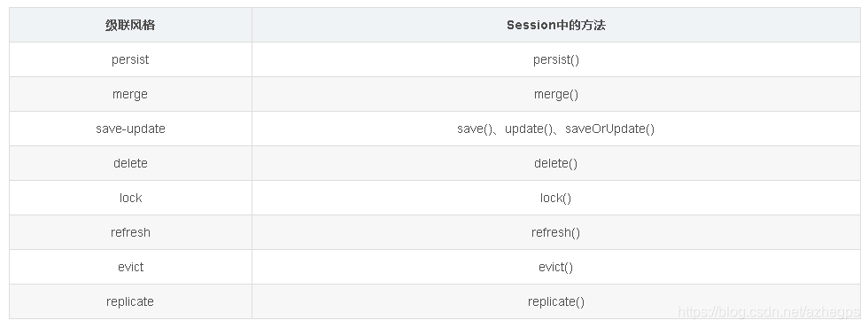
Task: Select the persist() method cell
Action: click(x=556, y=59)
